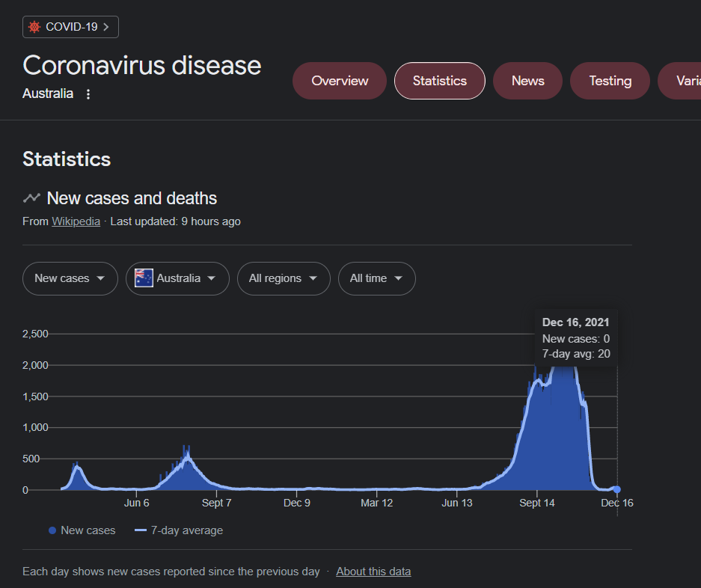Click the Australian flag icon in country filter
Screen dimensions: 701x588
click(x=144, y=278)
